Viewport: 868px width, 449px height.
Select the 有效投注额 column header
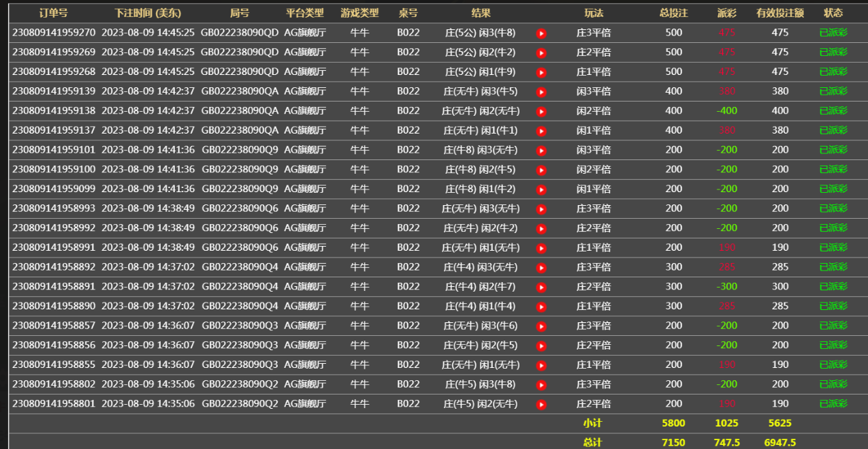click(779, 13)
